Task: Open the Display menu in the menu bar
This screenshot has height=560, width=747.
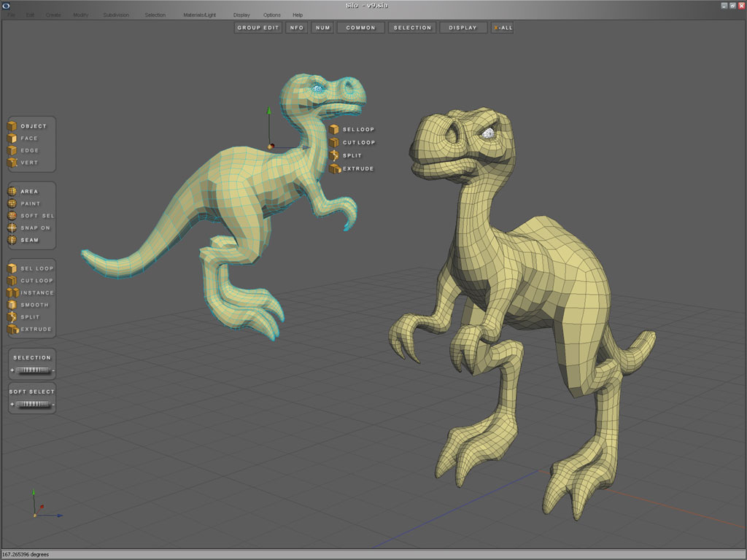Action: pos(241,15)
